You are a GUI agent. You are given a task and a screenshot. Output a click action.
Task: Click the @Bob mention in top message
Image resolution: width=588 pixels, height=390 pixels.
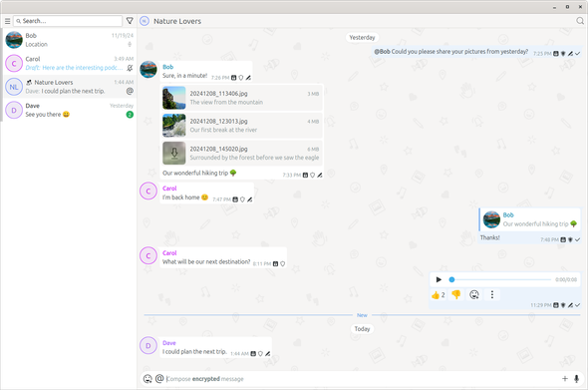[382, 52]
